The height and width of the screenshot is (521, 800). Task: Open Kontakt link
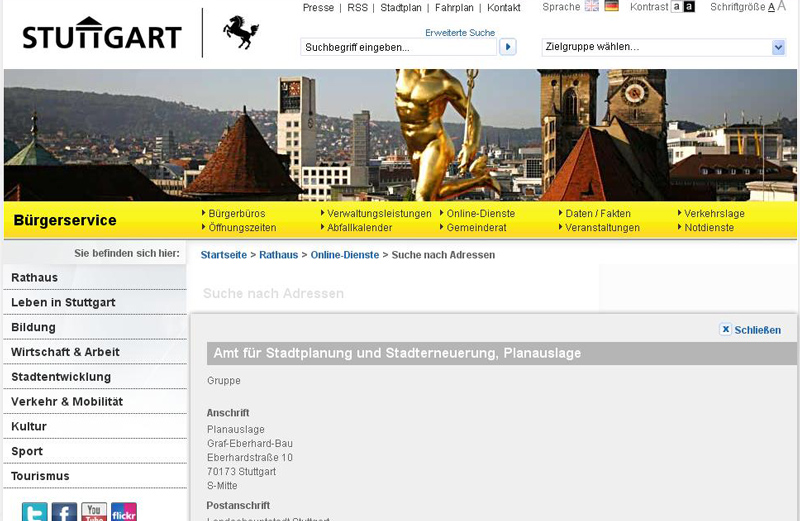pos(504,8)
